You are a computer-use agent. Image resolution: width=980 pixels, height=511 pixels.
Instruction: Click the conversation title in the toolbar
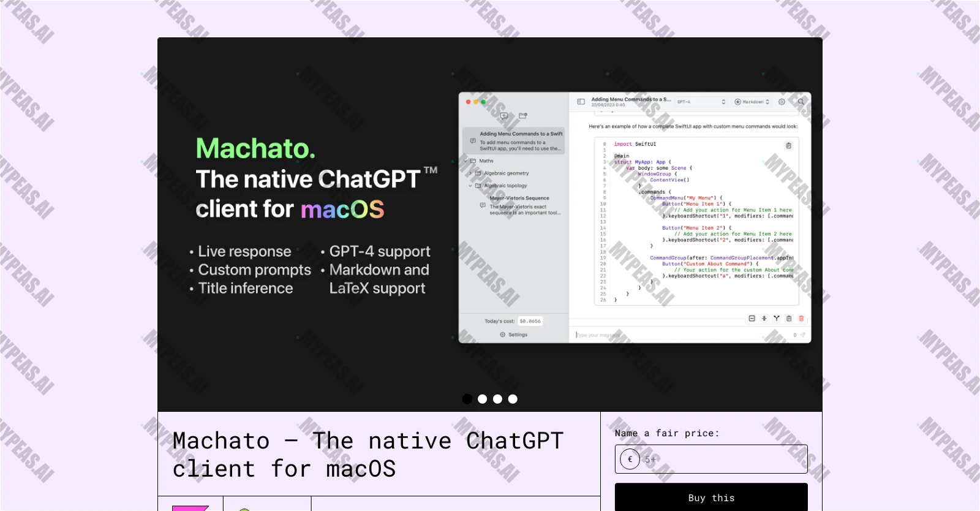(631, 99)
